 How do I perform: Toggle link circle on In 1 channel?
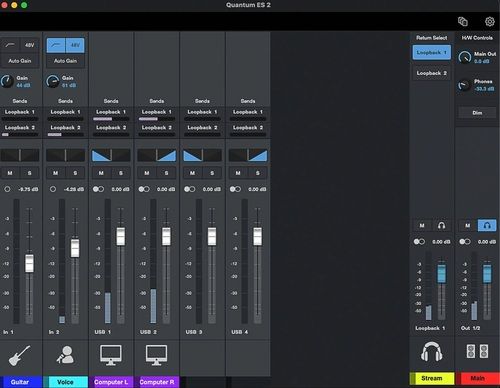coord(7,189)
